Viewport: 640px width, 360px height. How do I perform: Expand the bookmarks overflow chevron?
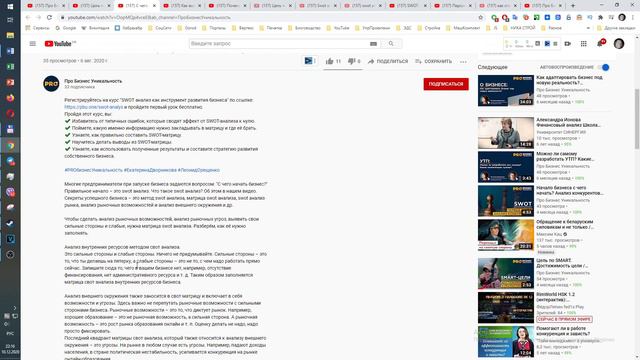[588, 28]
